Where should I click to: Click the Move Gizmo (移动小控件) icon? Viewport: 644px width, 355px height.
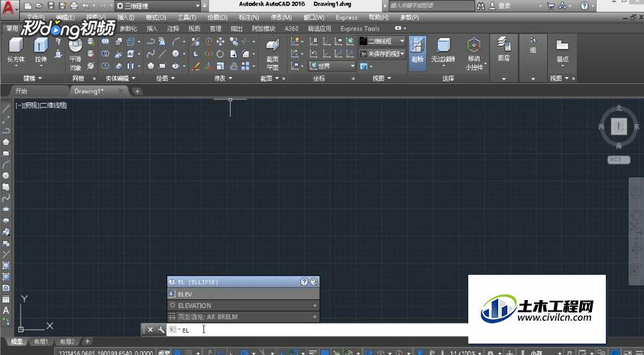474,45
